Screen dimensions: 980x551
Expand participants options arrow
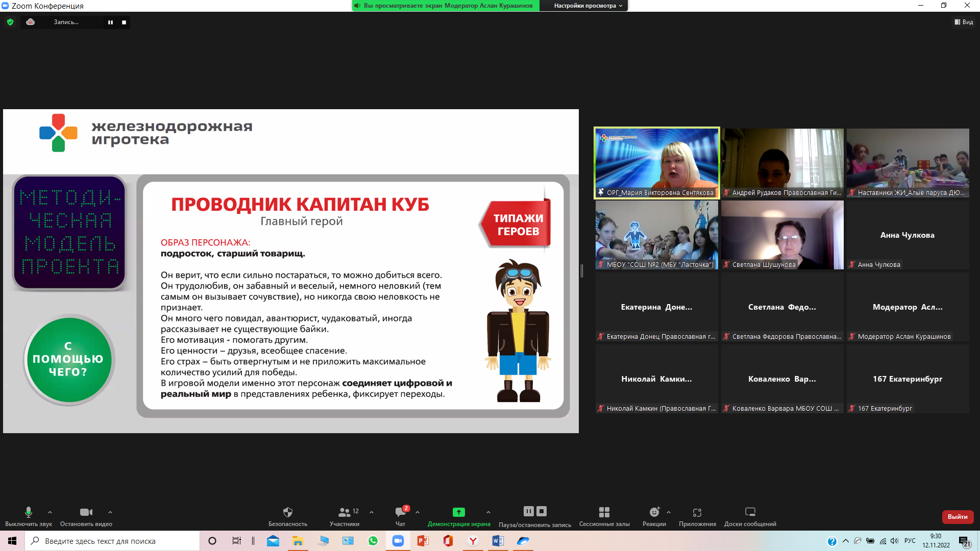click(372, 512)
